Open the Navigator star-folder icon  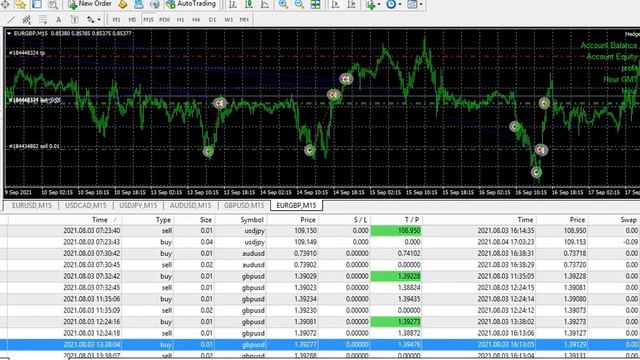tap(21, 4)
